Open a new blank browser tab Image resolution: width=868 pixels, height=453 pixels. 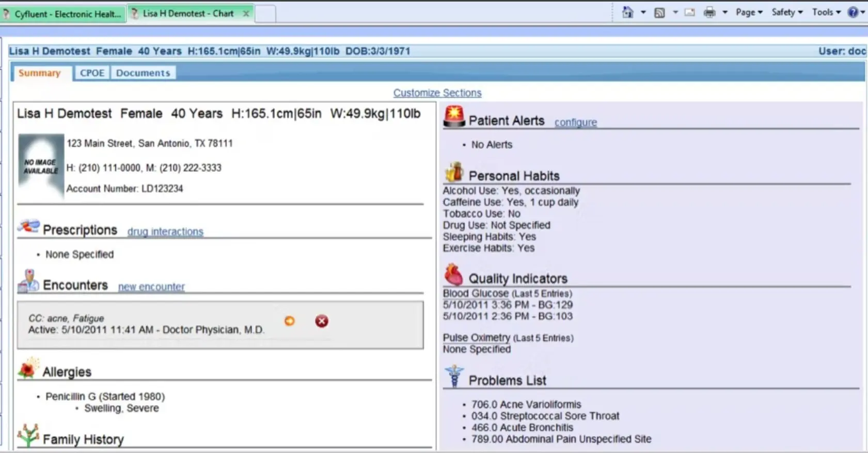pyautogui.click(x=265, y=14)
